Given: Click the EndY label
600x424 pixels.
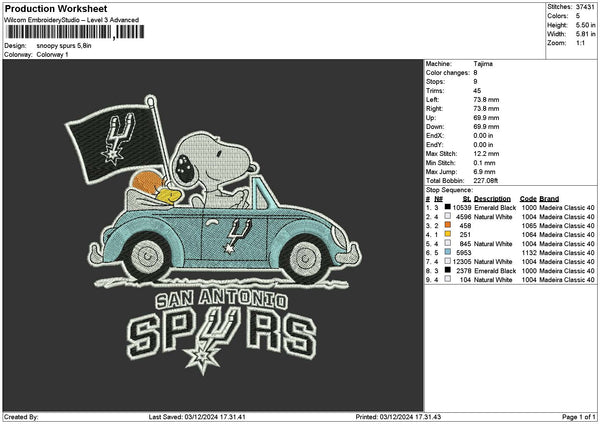Looking at the screenshot, I should [434, 145].
